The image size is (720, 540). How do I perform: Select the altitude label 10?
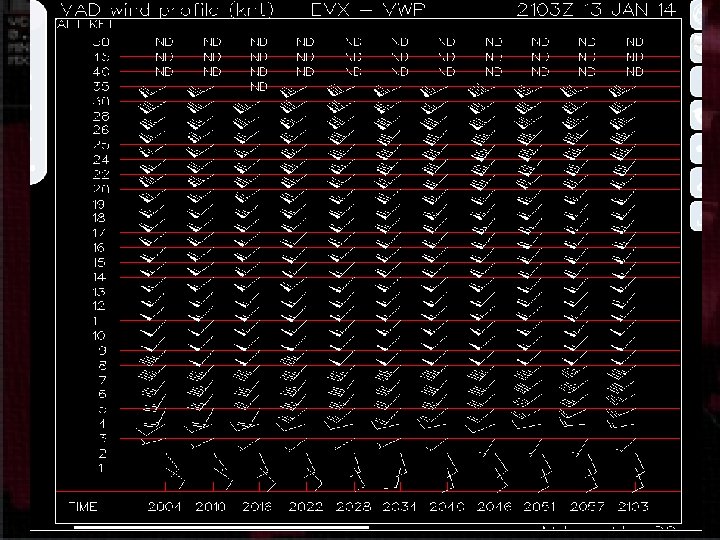tap(99, 336)
